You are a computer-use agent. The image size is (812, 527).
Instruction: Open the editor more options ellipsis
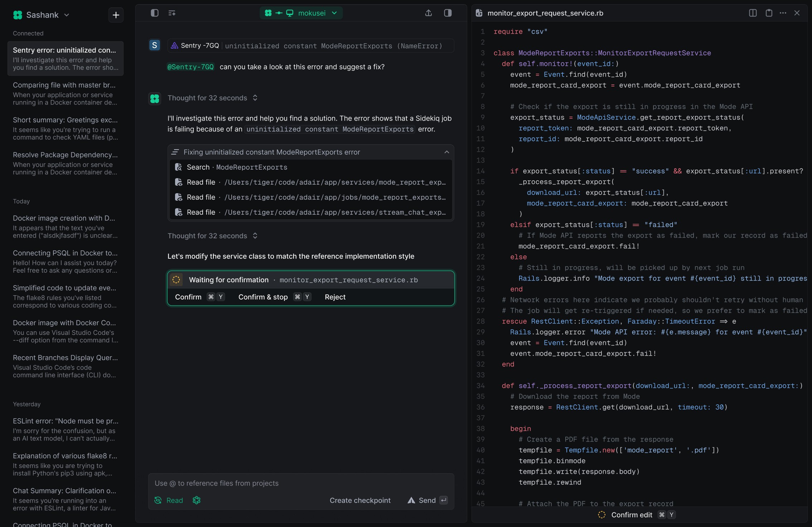point(783,13)
